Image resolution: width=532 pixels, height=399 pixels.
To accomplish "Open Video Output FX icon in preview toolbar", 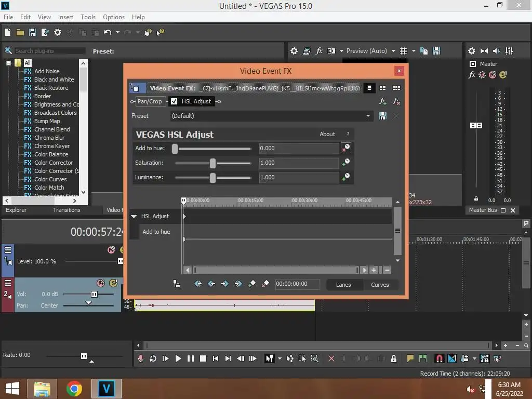I will tap(319, 51).
